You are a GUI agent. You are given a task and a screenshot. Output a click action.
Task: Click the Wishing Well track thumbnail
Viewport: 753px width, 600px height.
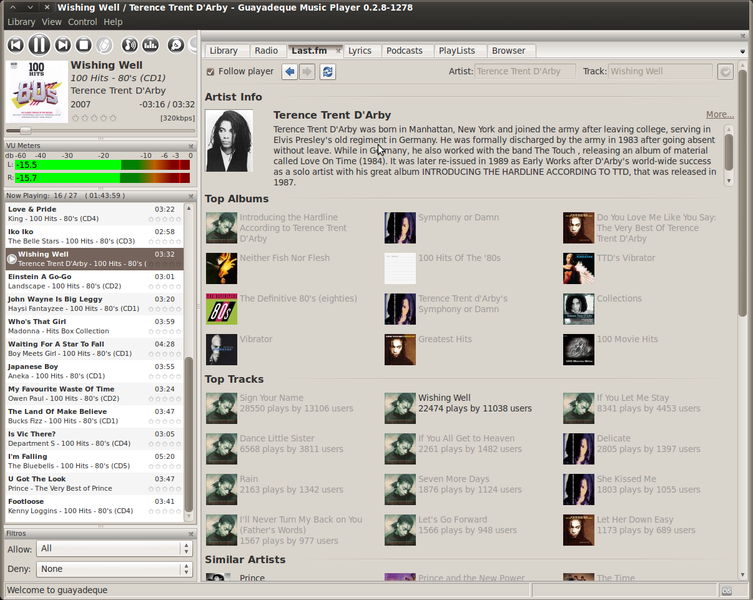pos(400,408)
